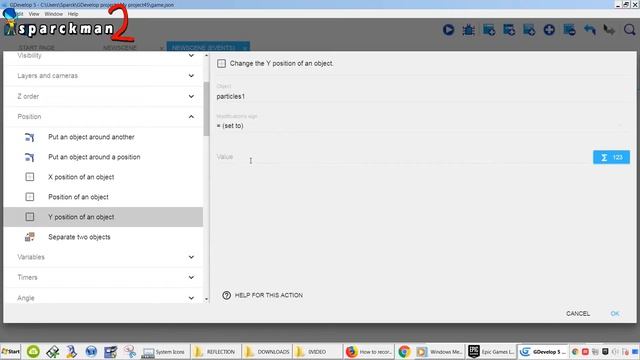The height and width of the screenshot is (360, 640).
Task: Click the CANCEL button
Action: pyautogui.click(x=578, y=313)
